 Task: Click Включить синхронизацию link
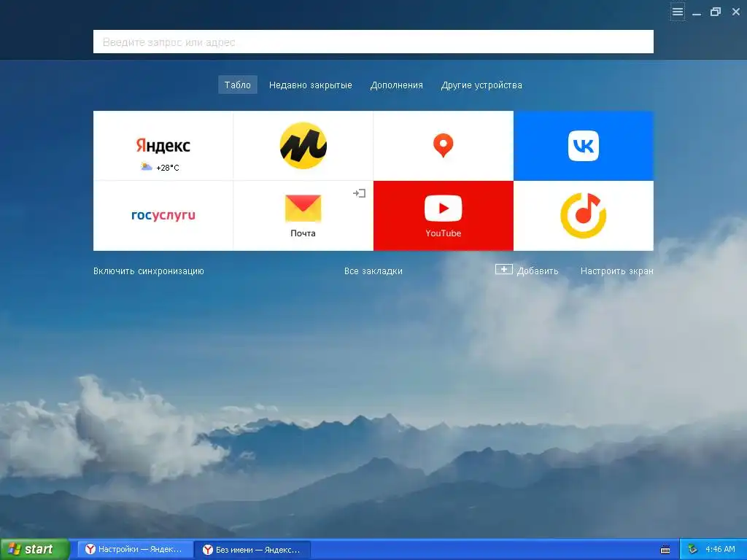[x=149, y=271]
